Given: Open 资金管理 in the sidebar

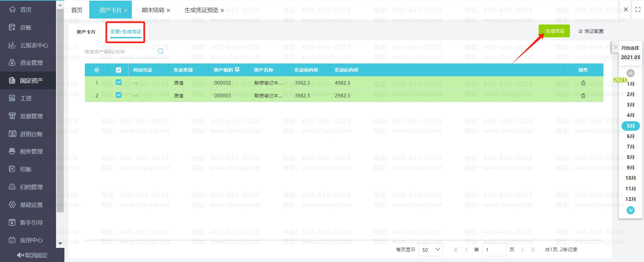Looking at the screenshot, I should 25,63.
